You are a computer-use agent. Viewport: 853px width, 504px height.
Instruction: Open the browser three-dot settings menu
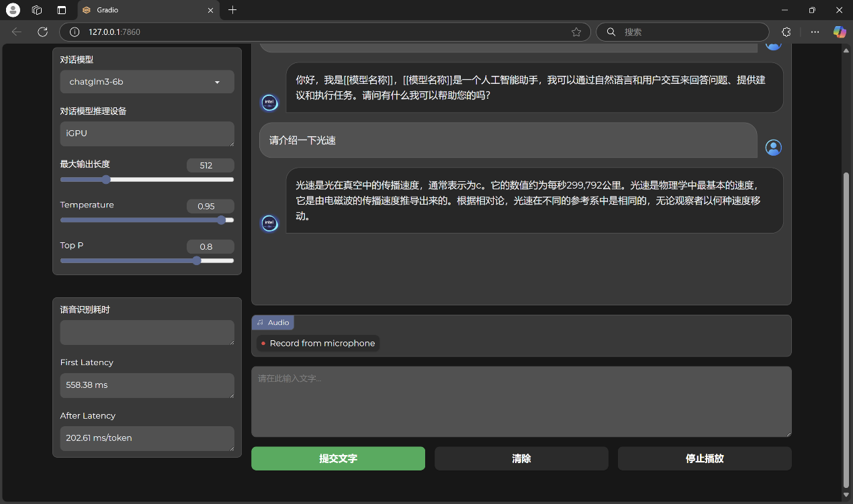tap(815, 32)
